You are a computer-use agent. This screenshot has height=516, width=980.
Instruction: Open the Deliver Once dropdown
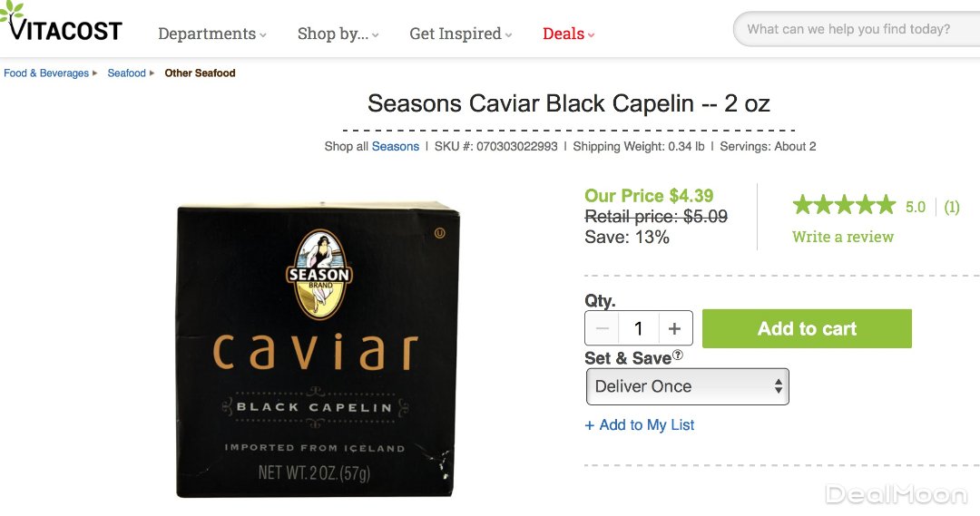tap(688, 386)
